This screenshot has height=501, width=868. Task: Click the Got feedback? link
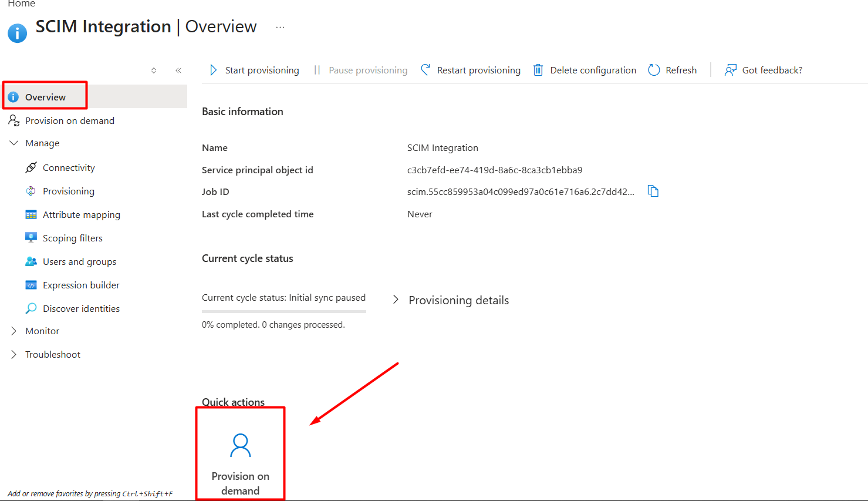point(772,70)
